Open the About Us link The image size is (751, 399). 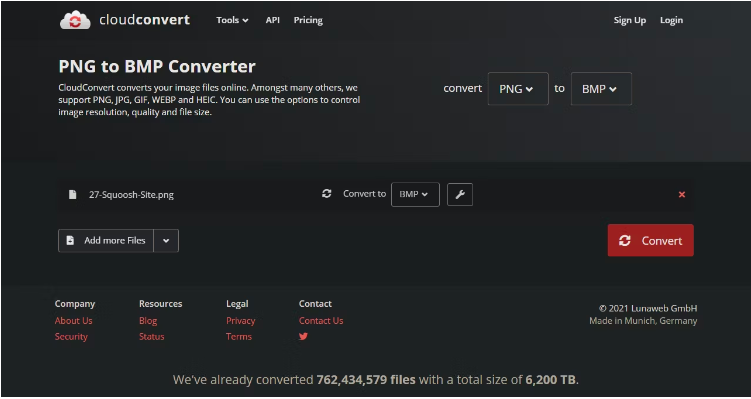[x=74, y=320]
